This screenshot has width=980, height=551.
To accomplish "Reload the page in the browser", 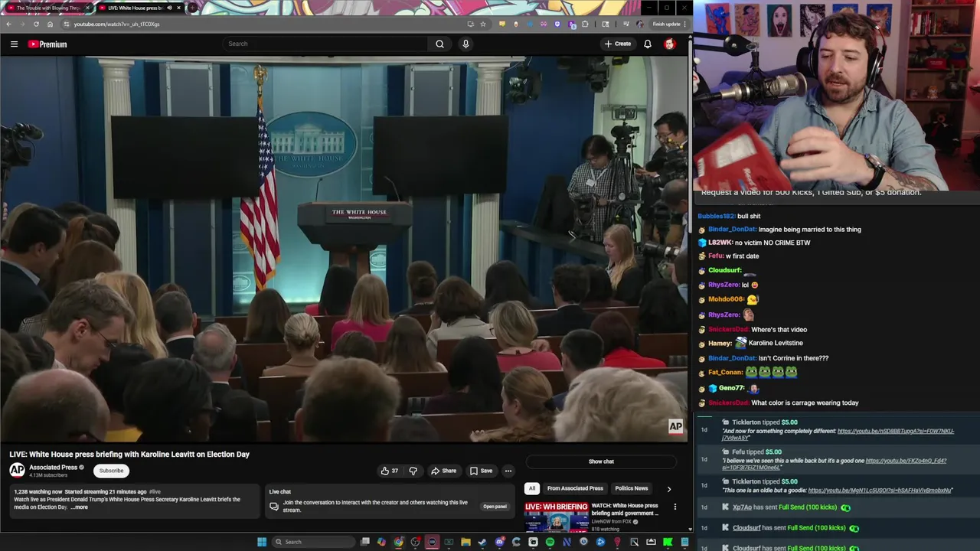I will (x=36, y=24).
